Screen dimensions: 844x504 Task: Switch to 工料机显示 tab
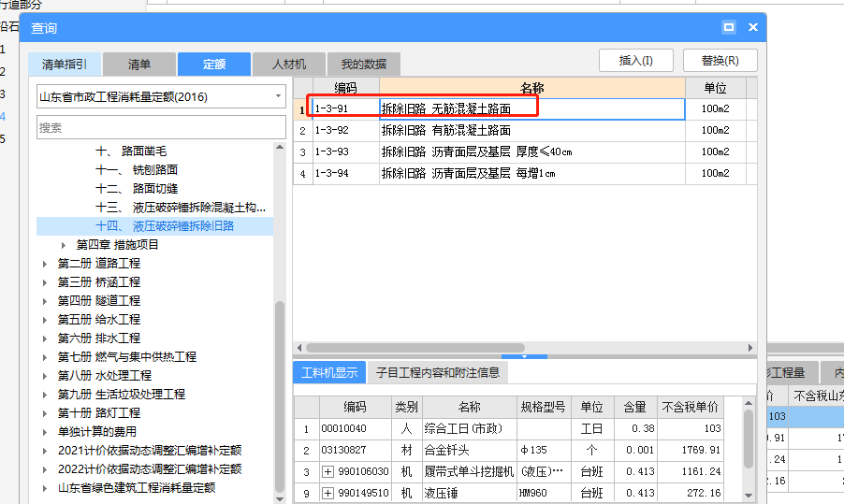click(329, 372)
